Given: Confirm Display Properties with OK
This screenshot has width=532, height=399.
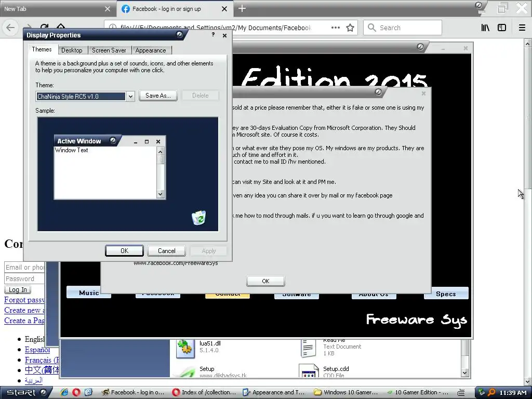Looking at the screenshot, I should coord(124,251).
